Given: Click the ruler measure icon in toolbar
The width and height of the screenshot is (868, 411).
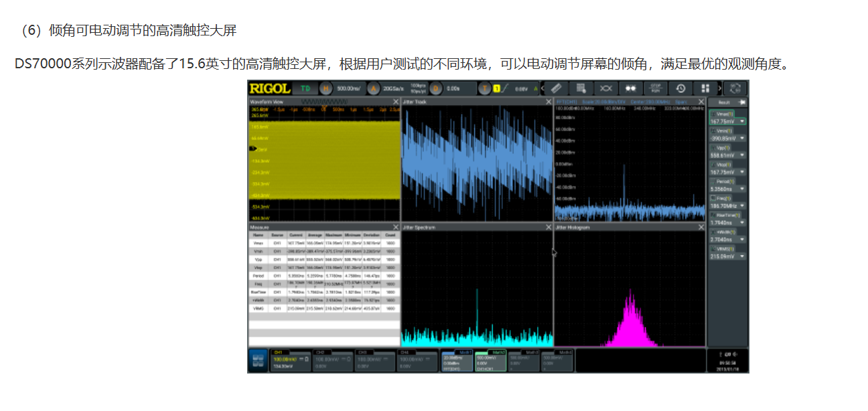Looking at the screenshot, I should pos(555,88).
